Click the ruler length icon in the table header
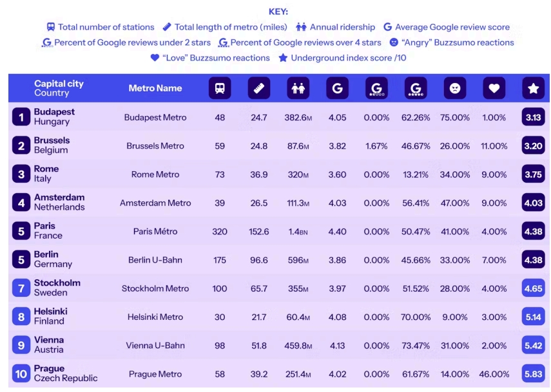The image size is (551, 392). [259, 88]
